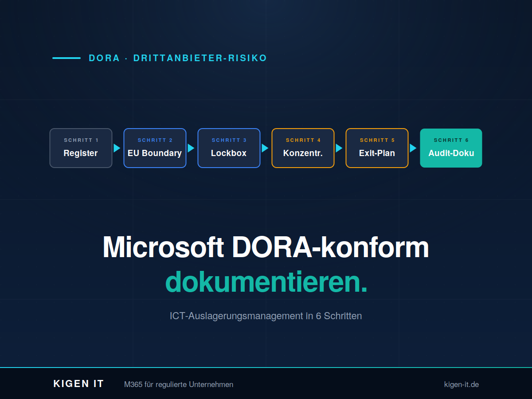
Task: Click arrow between Konzentr. and Exit-Plan
Action: (339, 148)
